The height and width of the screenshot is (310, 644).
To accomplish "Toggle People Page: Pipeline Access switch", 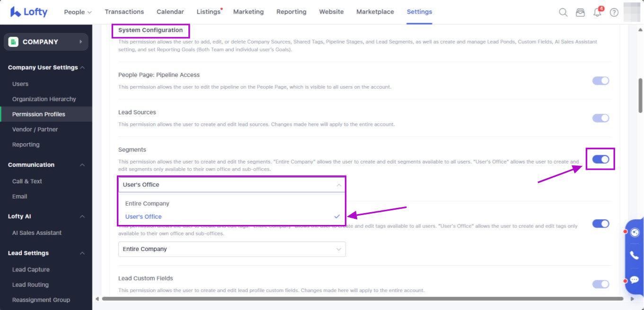I will coord(600,81).
